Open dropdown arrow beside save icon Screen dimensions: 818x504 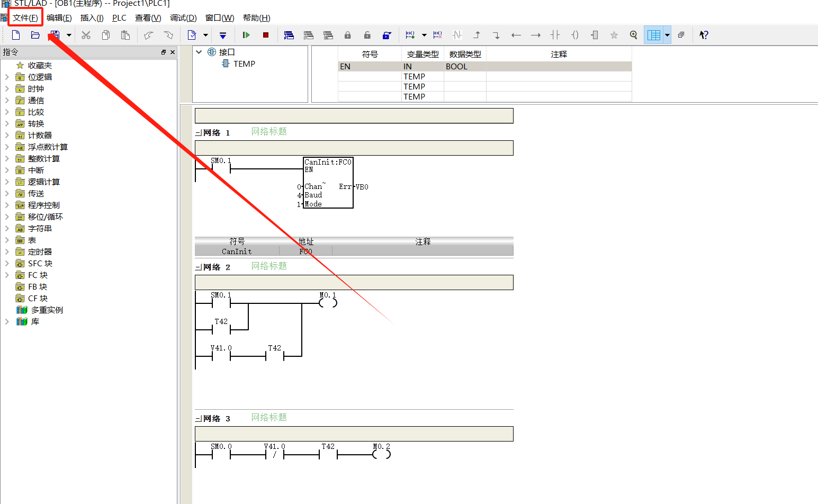click(x=69, y=35)
